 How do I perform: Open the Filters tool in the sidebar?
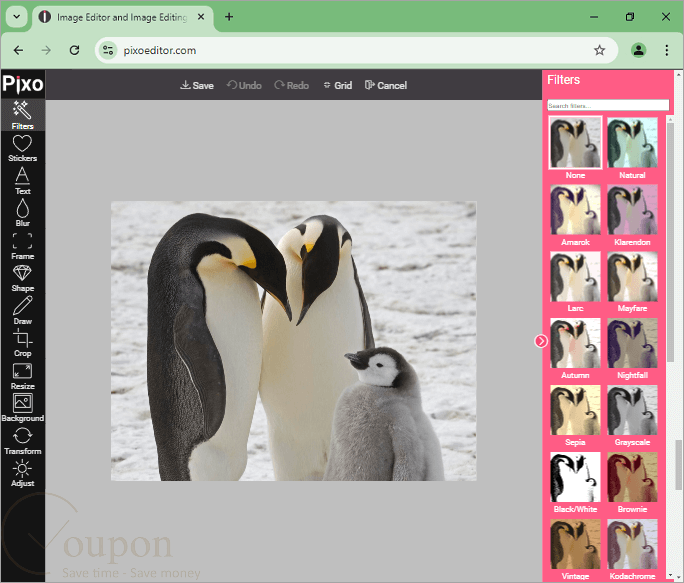[22, 115]
